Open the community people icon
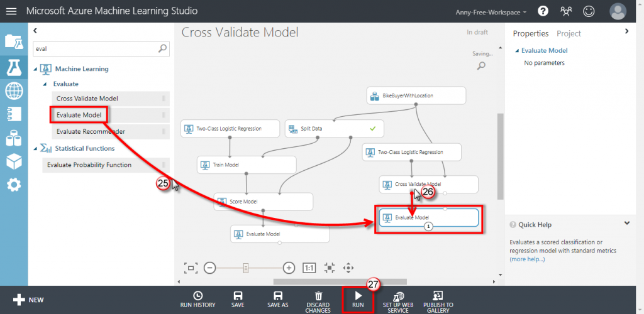This screenshot has height=314, width=644. pos(566,11)
